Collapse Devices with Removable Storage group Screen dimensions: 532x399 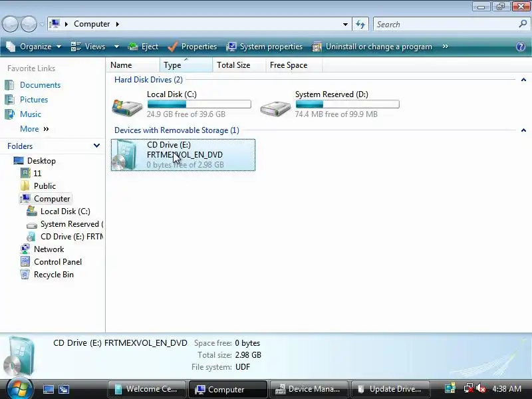(x=523, y=130)
